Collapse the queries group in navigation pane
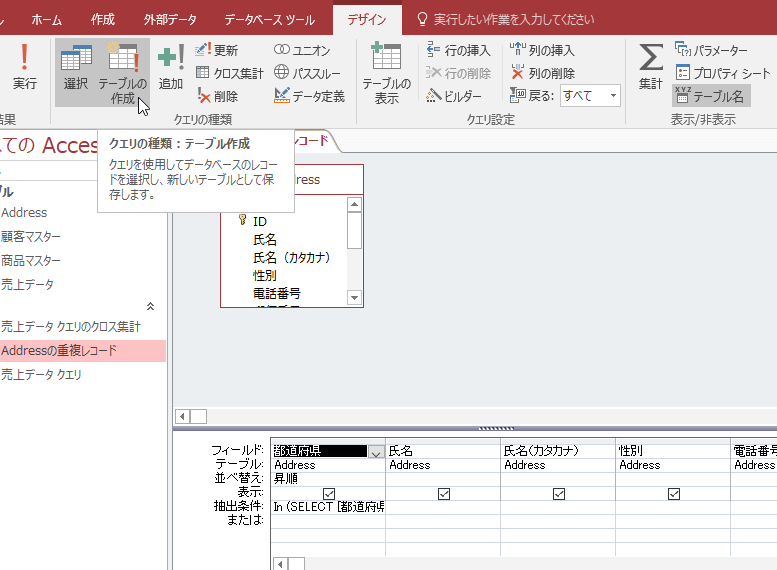The width and height of the screenshot is (777, 570). coord(150,306)
